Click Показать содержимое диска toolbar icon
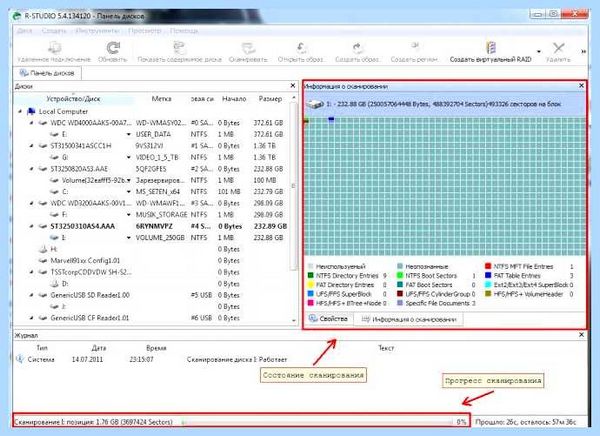 point(179,48)
